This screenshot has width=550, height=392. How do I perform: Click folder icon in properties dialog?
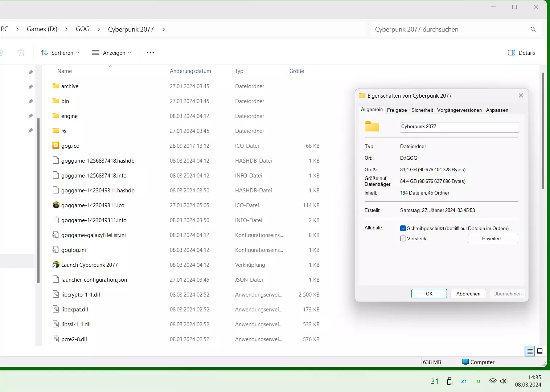tap(372, 126)
